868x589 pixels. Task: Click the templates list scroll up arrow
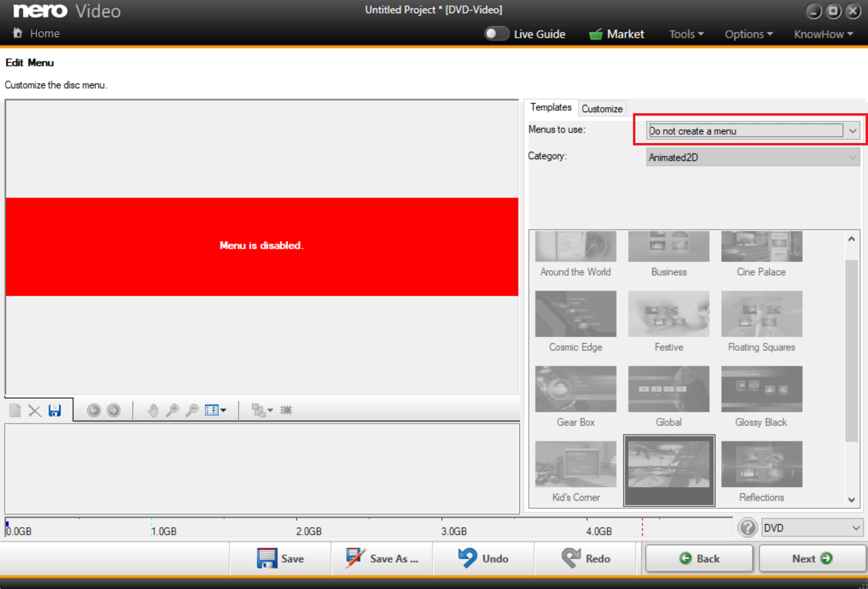[x=851, y=239]
